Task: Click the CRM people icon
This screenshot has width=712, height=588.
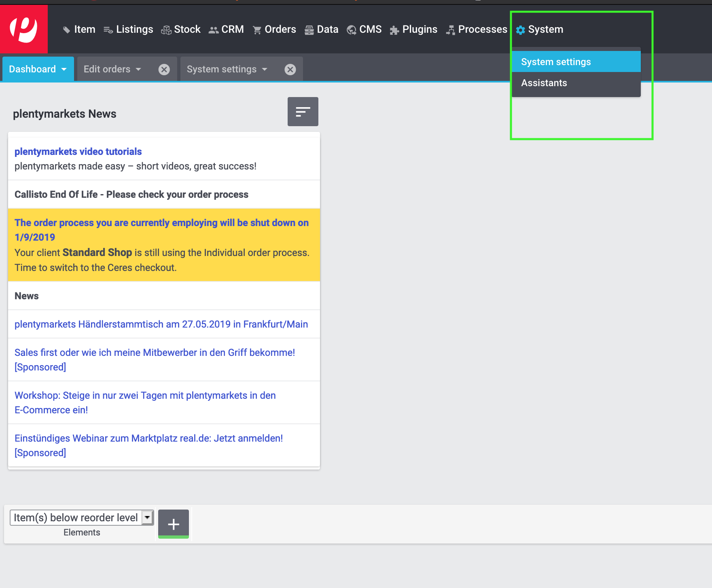Action: [213, 30]
